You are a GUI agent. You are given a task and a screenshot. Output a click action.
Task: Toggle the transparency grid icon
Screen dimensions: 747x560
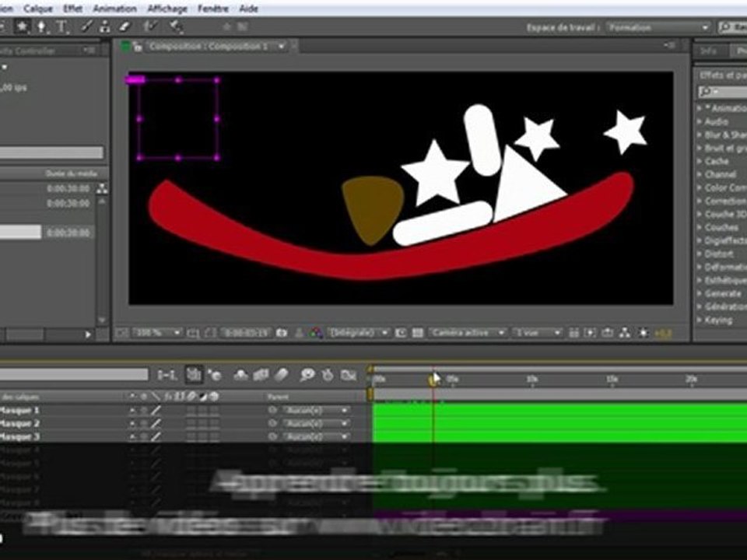pos(418,333)
